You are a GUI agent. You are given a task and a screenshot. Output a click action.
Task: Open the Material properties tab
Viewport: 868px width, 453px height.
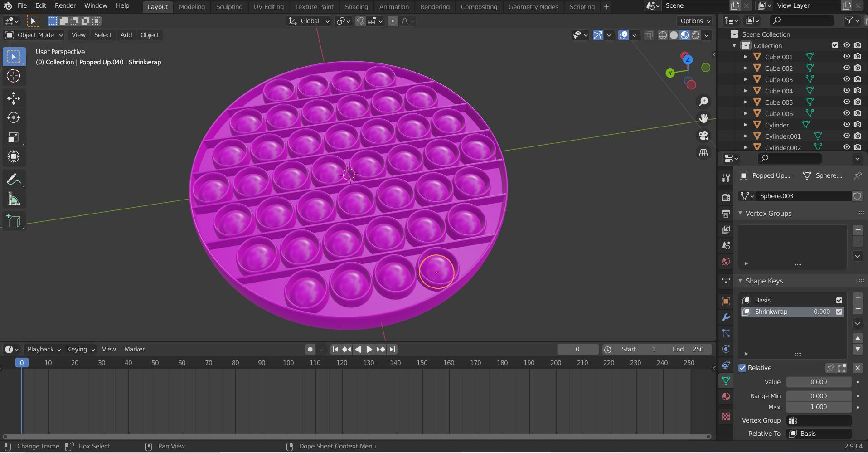pos(726,396)
